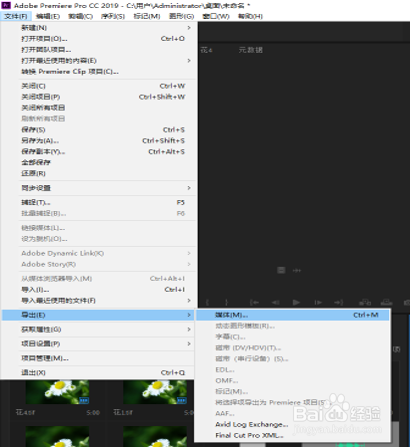Viewport: 410px width, 447px height.
Task: Select OMF... in export submenu
Action: tap(292, 381)
